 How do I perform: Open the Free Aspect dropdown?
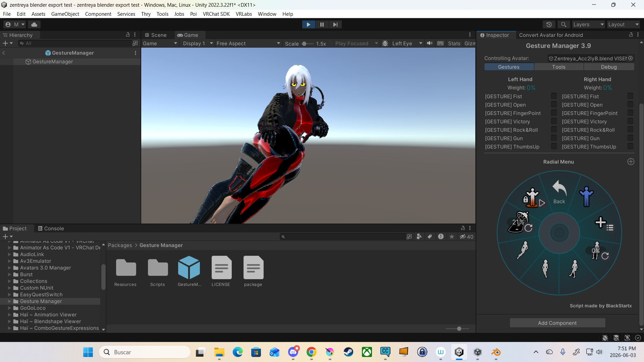(x=248, y=44)
